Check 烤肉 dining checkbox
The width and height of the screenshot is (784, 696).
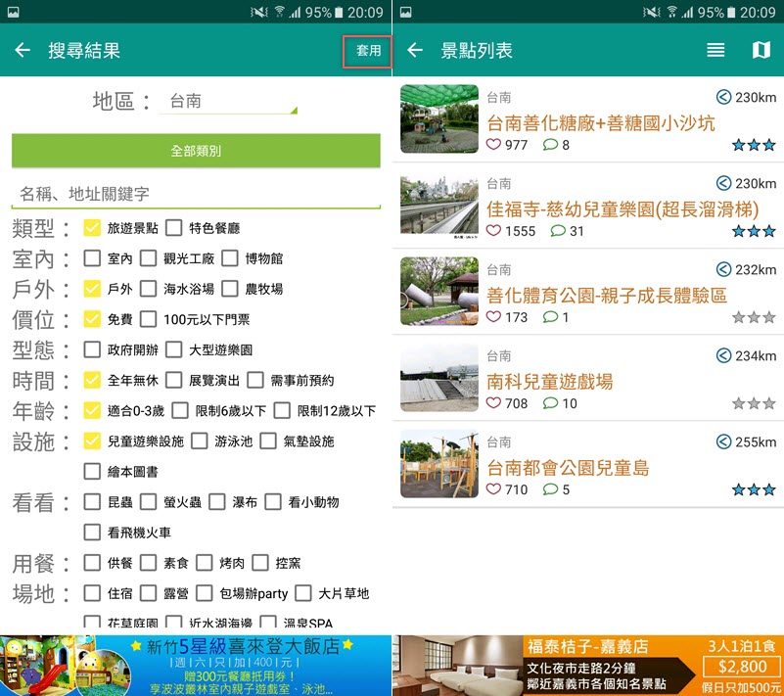point(204,563)
